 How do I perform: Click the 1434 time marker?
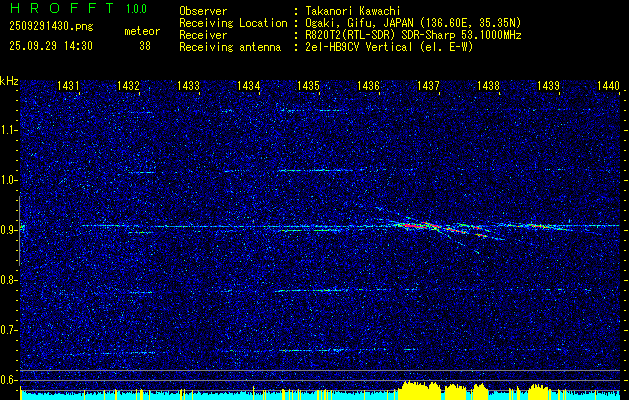(x=248, y=85)
